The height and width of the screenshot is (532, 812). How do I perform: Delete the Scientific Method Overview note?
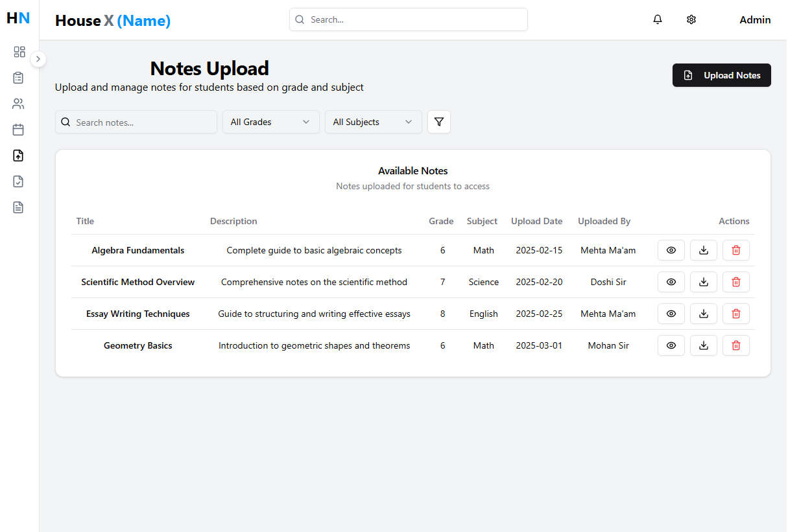point(736,282)
